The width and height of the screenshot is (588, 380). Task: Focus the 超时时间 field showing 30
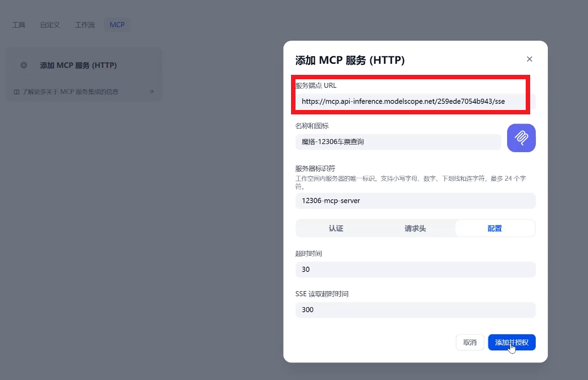tap(416, 270)
